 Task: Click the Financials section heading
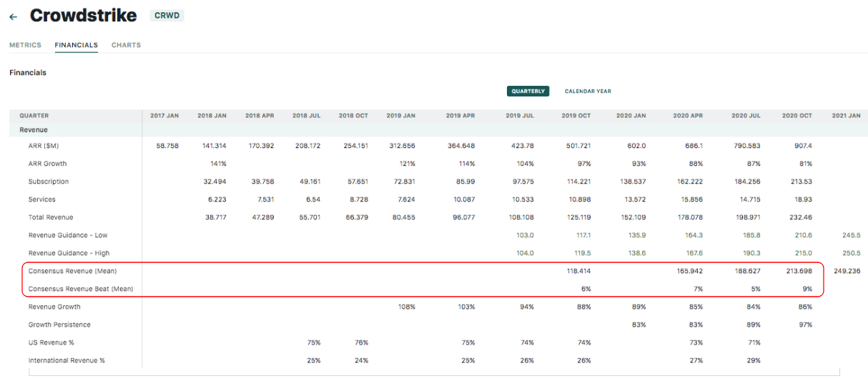pos(28,72)
